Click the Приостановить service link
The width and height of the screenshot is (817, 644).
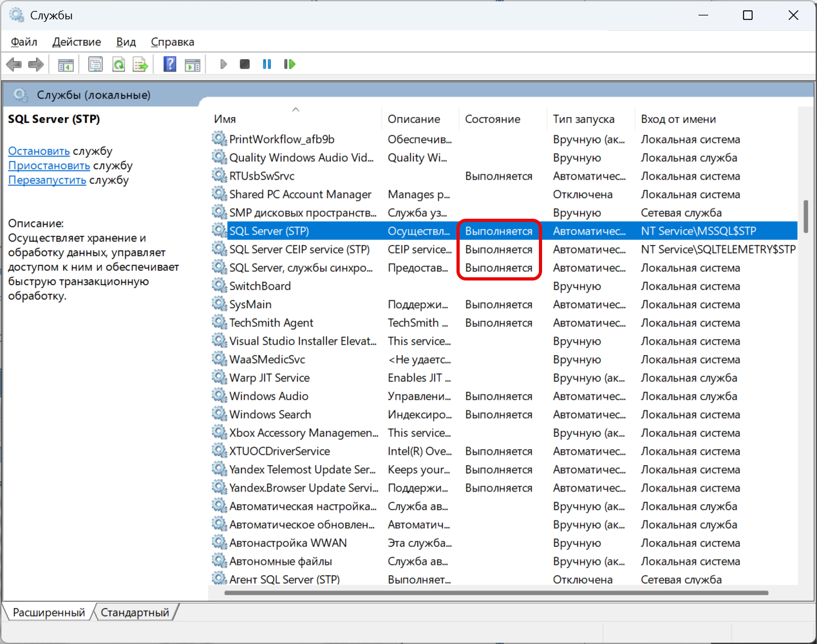coord(49,165)
